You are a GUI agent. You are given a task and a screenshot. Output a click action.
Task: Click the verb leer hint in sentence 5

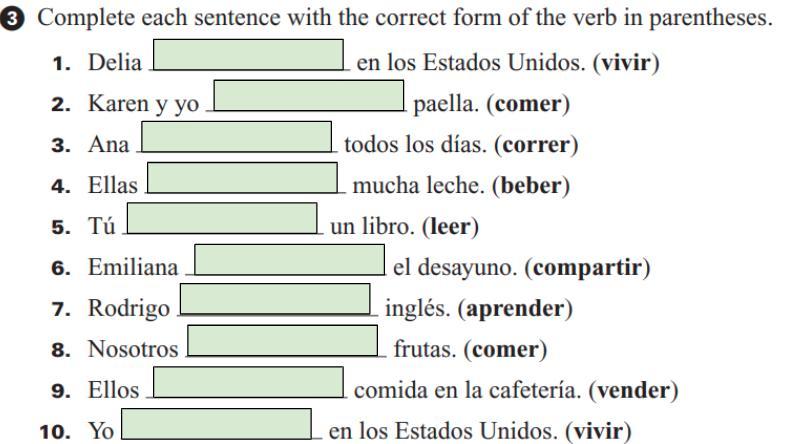click(450, 226)
